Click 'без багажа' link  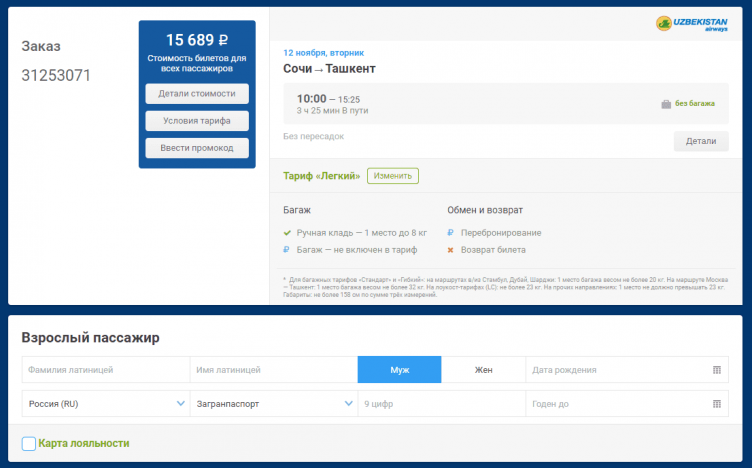click(694, 104)
